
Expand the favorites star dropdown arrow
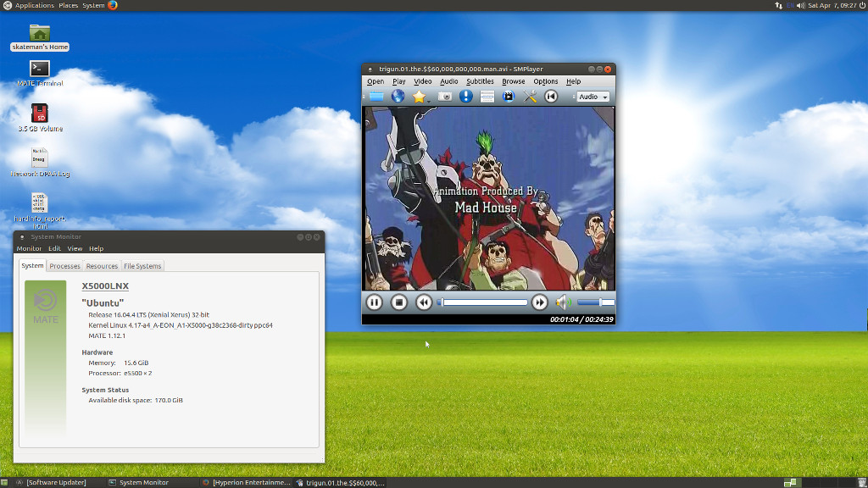point(430,100)
